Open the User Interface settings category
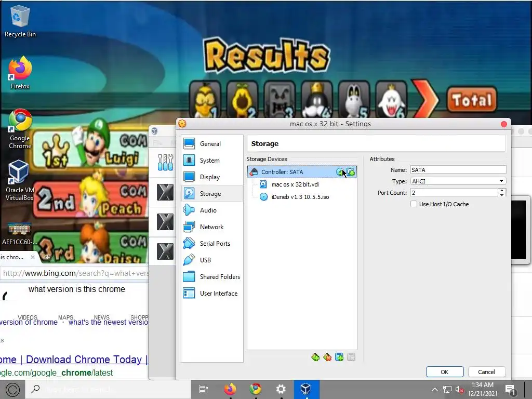This screenshot has height=399, width=532. coord(212,293)
